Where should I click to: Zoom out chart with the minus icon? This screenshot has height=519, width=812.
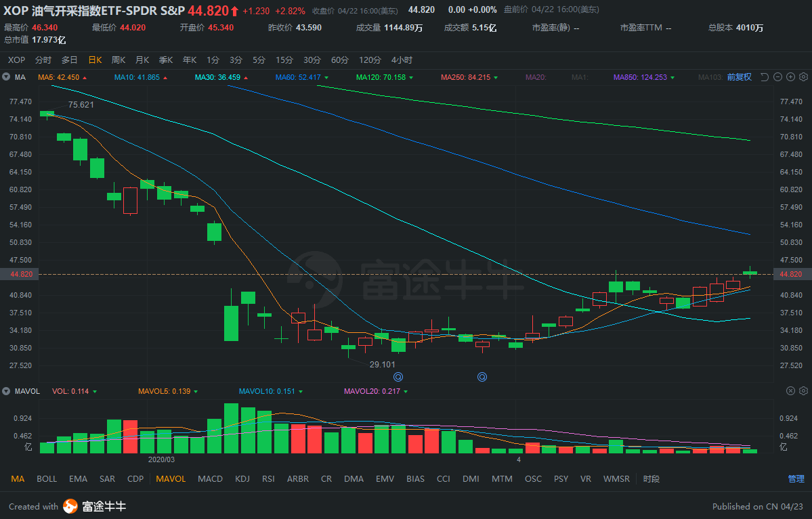[778, 77]
